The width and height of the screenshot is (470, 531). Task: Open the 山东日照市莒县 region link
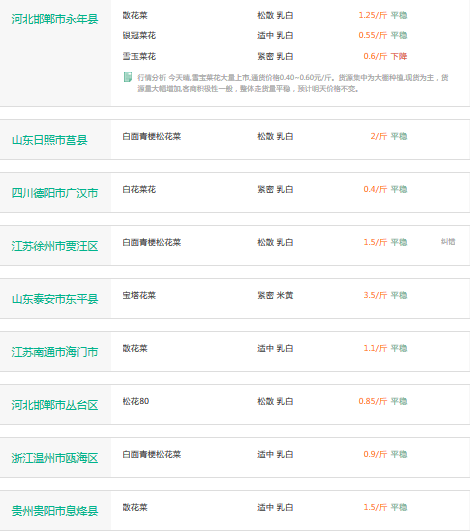tap(49, 140)
